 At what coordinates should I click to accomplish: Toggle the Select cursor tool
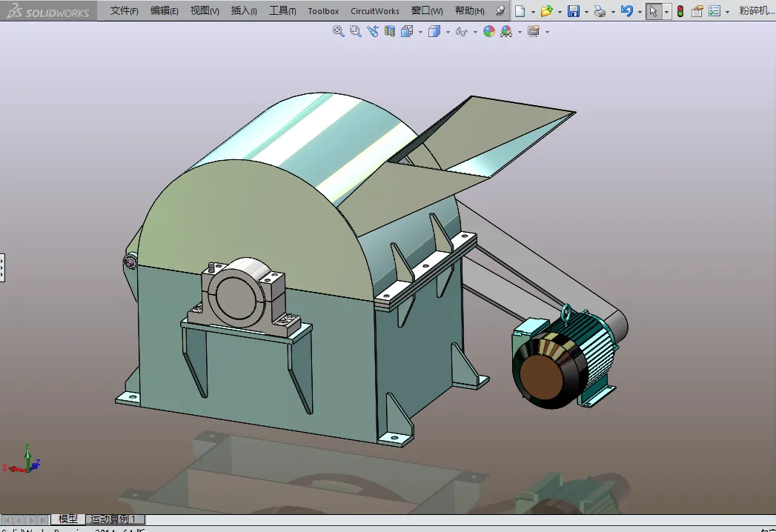(652, 11)
